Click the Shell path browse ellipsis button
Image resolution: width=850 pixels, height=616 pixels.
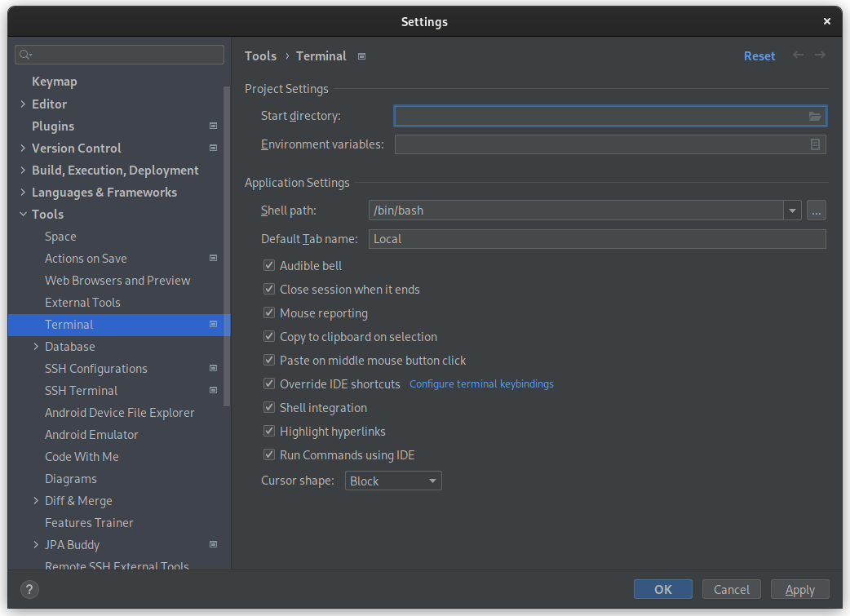[817, 211]
